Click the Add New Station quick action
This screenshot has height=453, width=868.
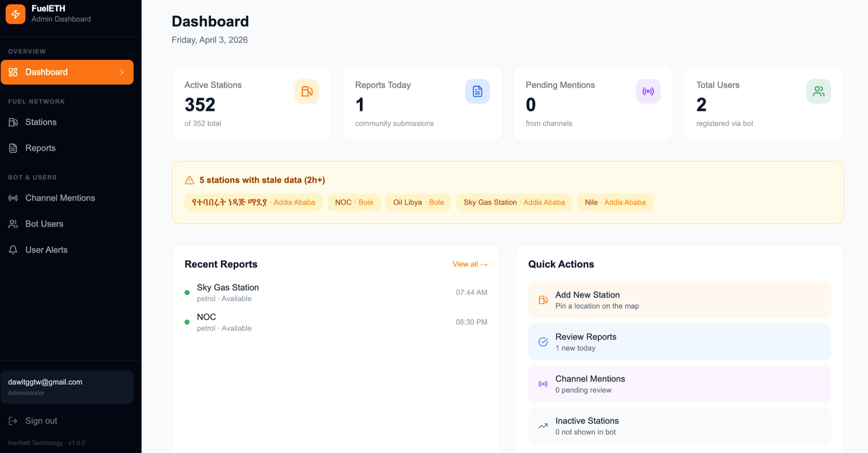tap(679, 300)
